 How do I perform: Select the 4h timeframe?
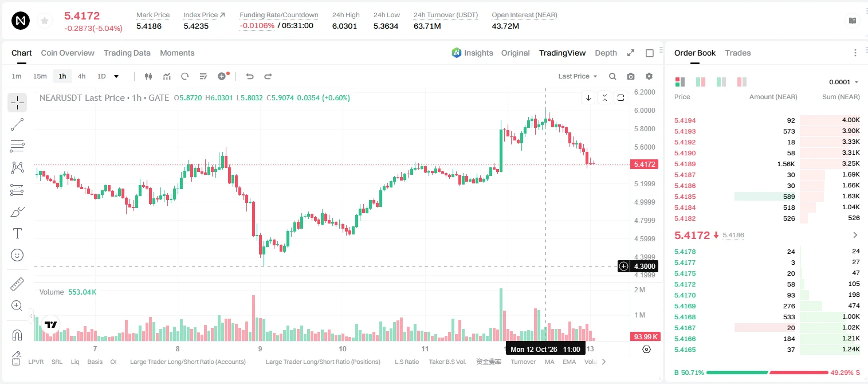[x=82, y=76]
